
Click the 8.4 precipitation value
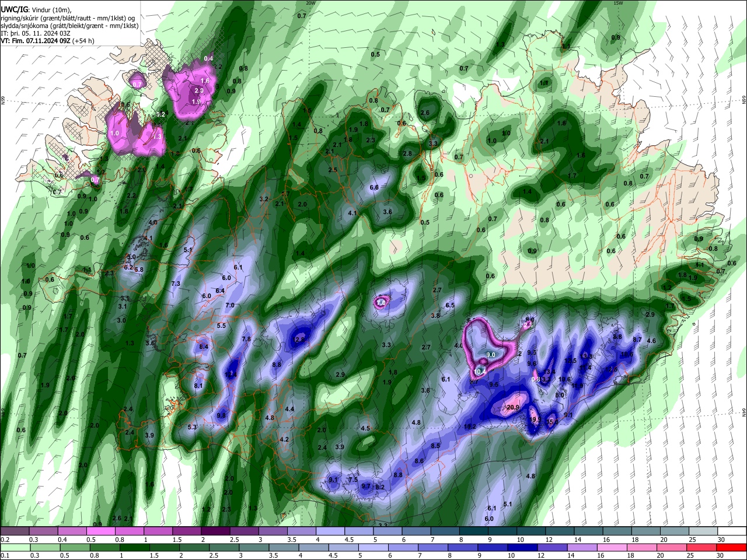(x=204, y=346)
